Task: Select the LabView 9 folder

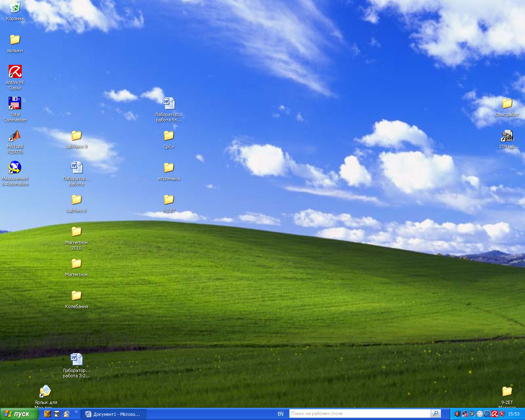Action: click(x=77, y=139)
